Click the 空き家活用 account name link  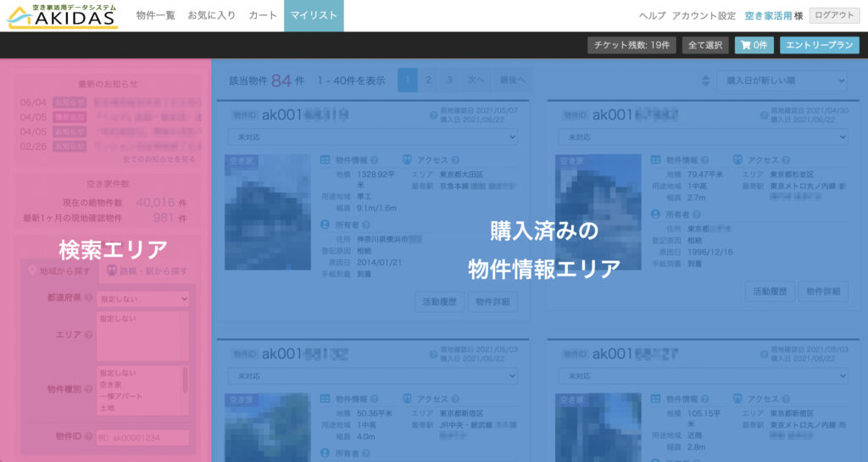point(768,16)
